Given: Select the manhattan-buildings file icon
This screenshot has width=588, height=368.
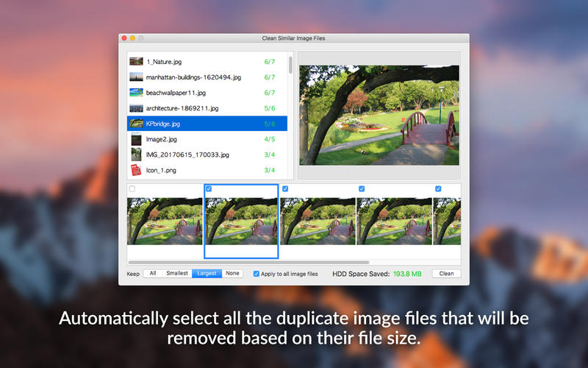Looking at the screenshot, I should 136,77.
